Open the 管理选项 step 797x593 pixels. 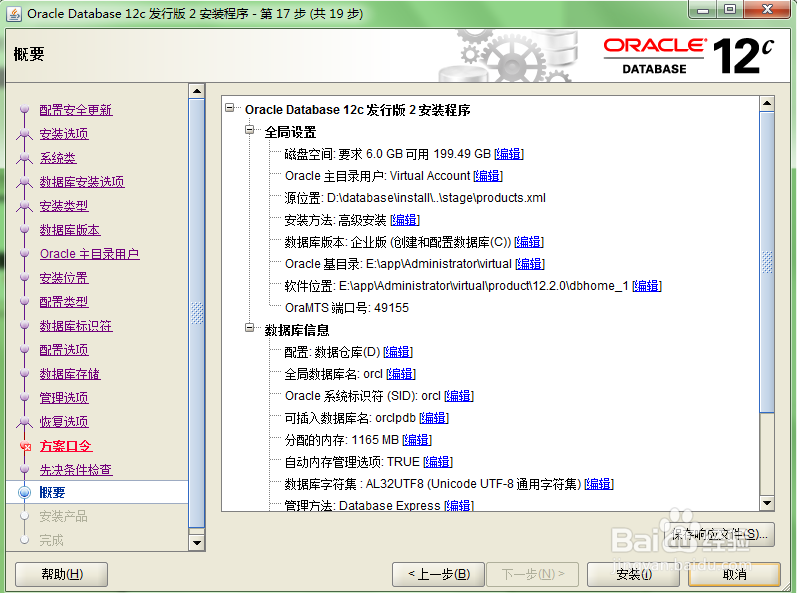click(x=64, y=397)
